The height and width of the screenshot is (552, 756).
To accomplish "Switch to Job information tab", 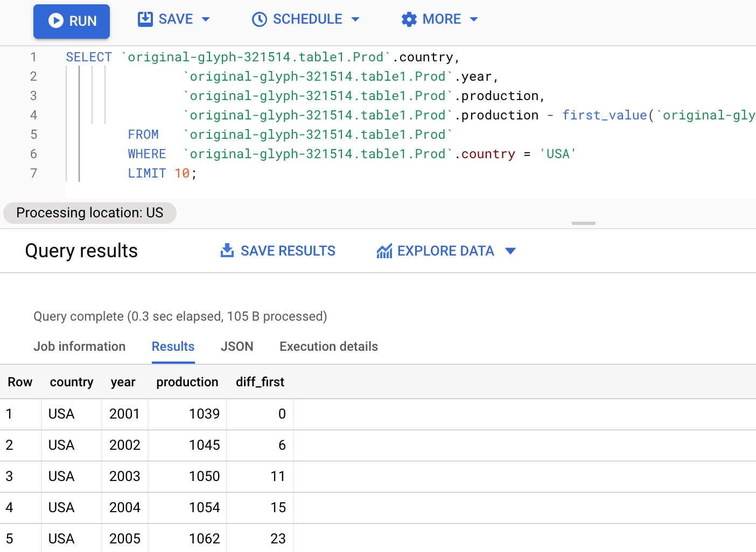I will point(79,346).
